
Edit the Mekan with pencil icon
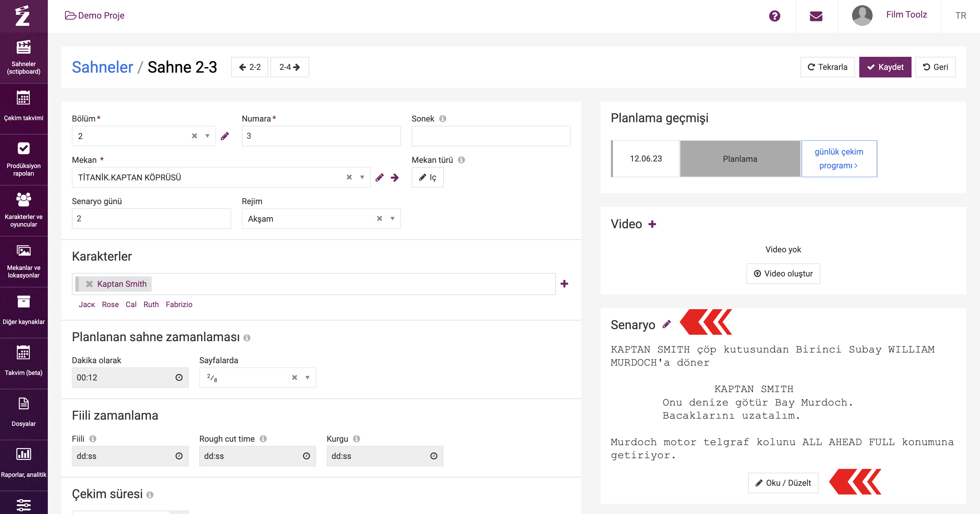pos(379,177)
